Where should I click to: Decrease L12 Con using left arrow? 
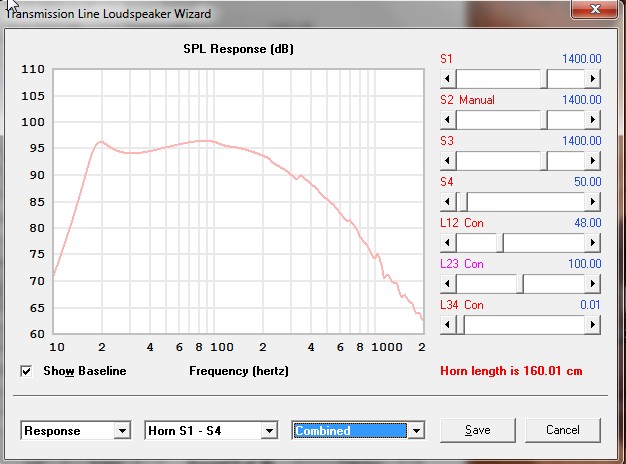[448, 243]
